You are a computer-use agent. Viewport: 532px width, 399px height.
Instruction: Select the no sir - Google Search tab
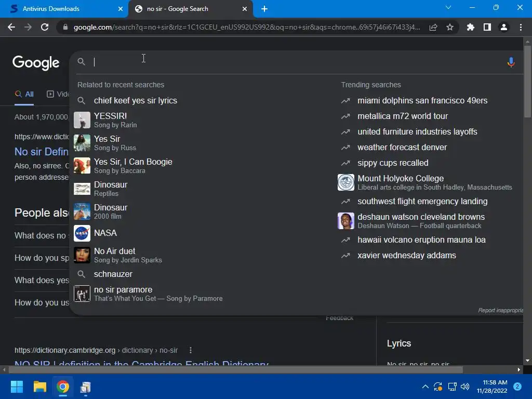point(191,9)
